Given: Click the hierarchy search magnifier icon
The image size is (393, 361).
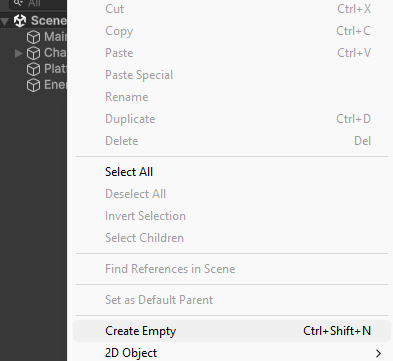Looking at the screenshot, I should [x=18, y=3].
